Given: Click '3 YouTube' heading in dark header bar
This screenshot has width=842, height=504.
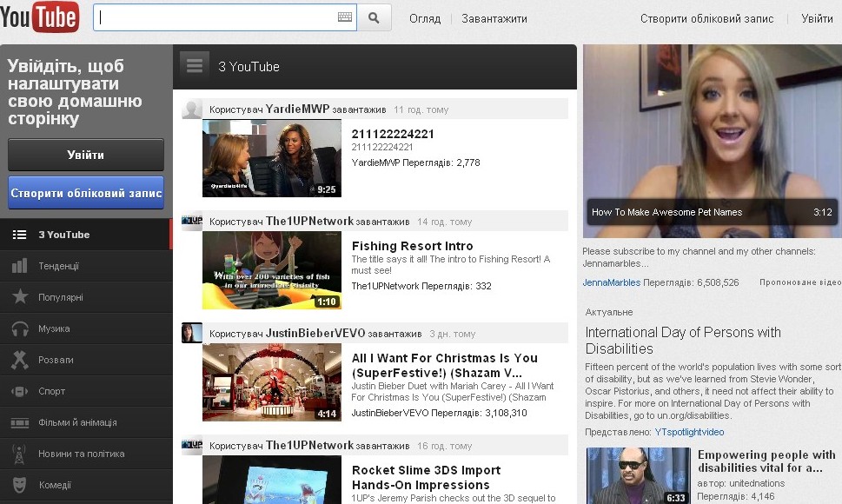Looking at the screenshot, I should (249, 67).
